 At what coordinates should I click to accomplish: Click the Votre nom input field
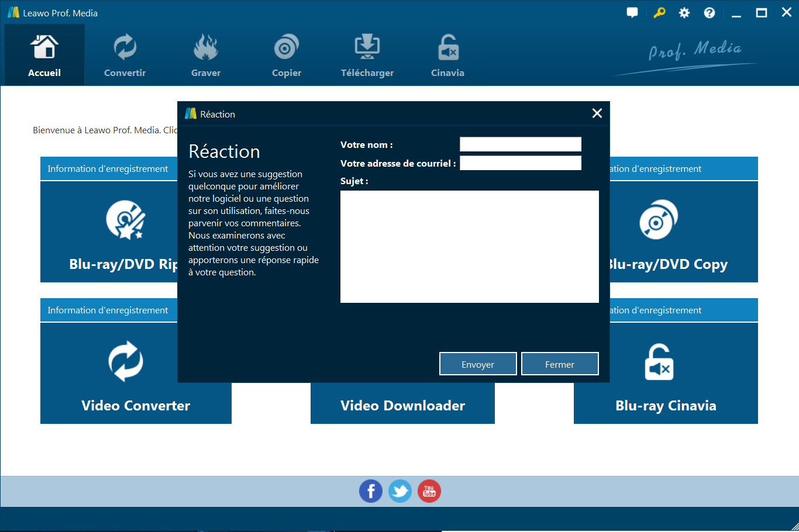pyautogui.click(x=520, y=144)
